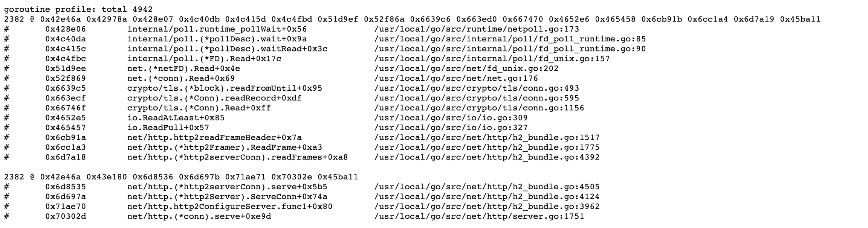
Task: Click the 'goroutine profile: total 4942' header
Action: pos(78,9)
